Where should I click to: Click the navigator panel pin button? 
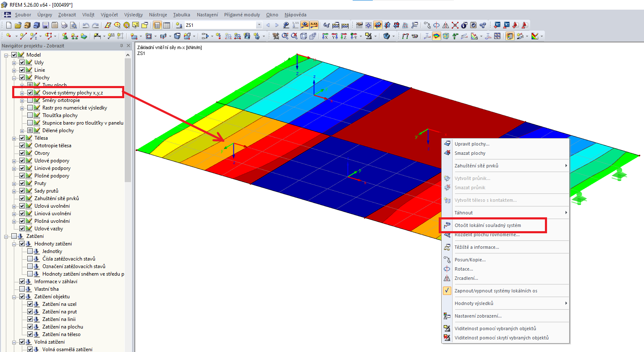122,46
